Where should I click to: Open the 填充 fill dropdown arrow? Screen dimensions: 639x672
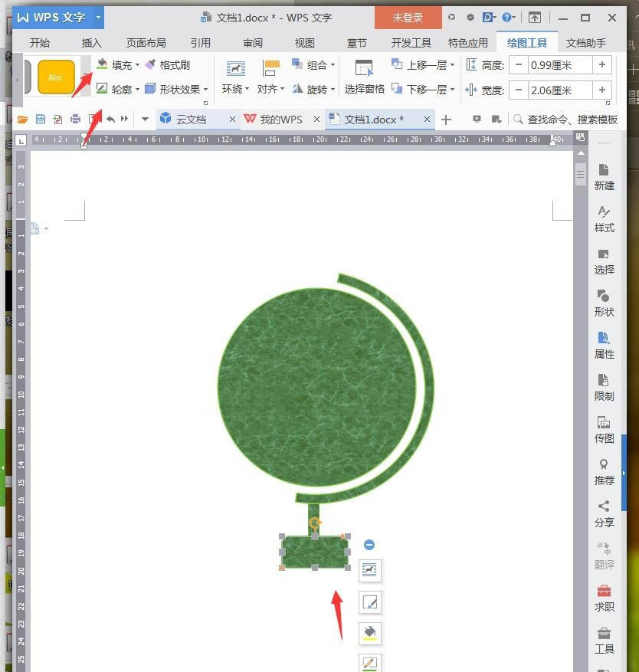[x=138, y=65]
